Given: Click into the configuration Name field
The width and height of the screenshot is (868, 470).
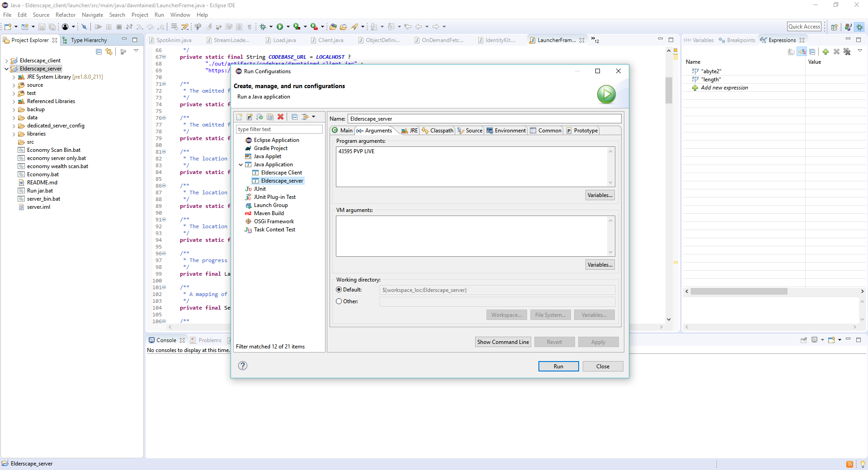Looking at the screenshot, I should [484, 119].
